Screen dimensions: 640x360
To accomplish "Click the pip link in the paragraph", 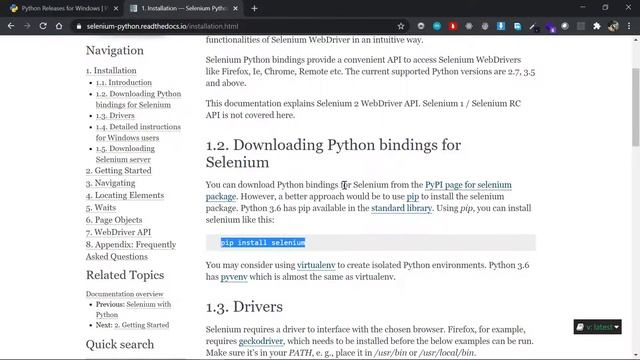I will tap(413, 197).
